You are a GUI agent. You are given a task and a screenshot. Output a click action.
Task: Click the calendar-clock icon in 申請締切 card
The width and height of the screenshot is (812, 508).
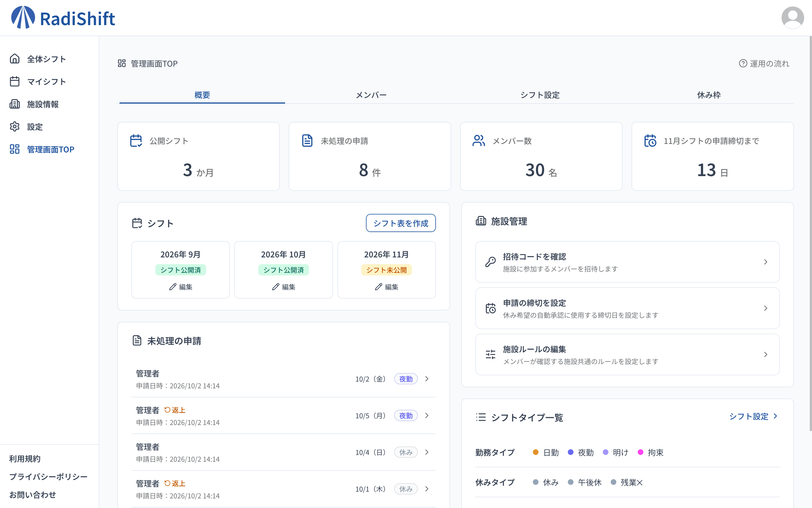point(650,141)
